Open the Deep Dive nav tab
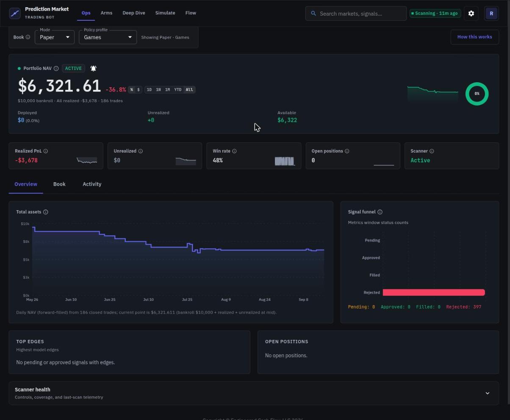The image size is (510, 420). pyautogui.click(x=134, y=13)
